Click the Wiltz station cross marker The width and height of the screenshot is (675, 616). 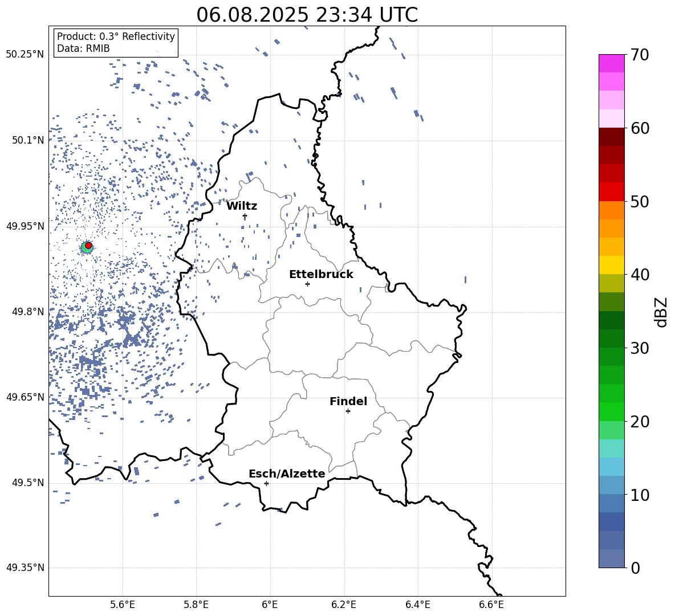[x=245, y=216]
